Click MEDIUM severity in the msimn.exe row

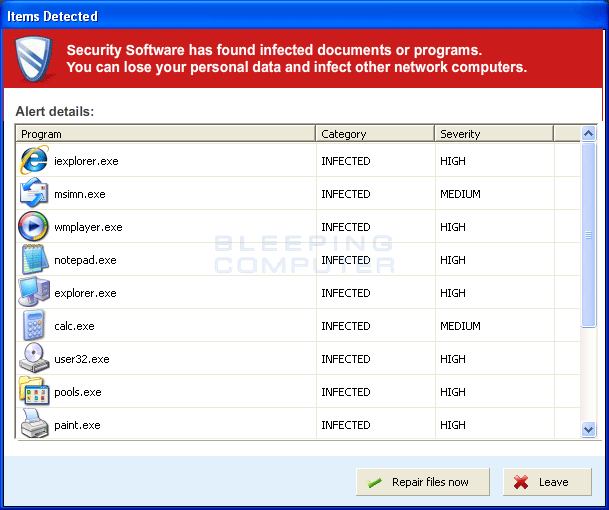pyautogui.click(x=460, y=194)
